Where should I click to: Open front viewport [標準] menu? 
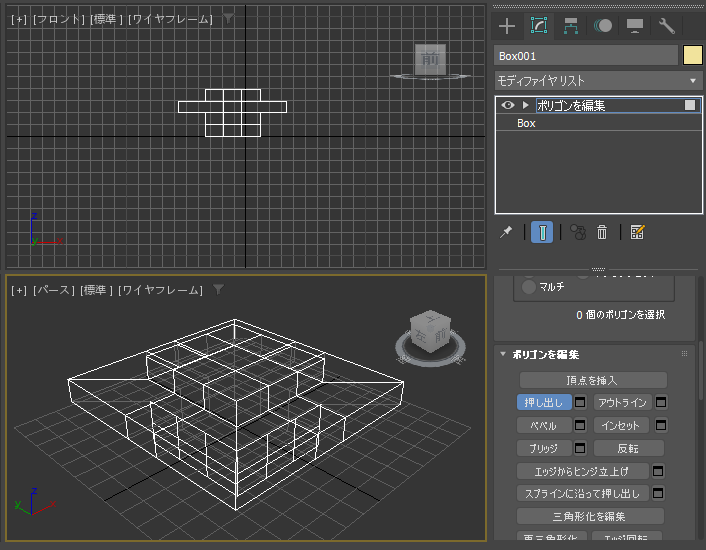[x=106, y=19]
